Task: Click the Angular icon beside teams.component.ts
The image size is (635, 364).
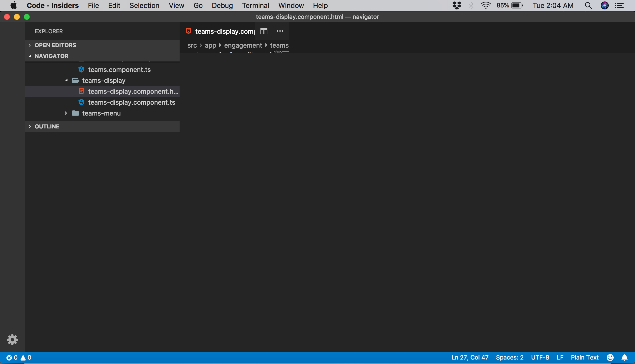Action: [81, 69]
